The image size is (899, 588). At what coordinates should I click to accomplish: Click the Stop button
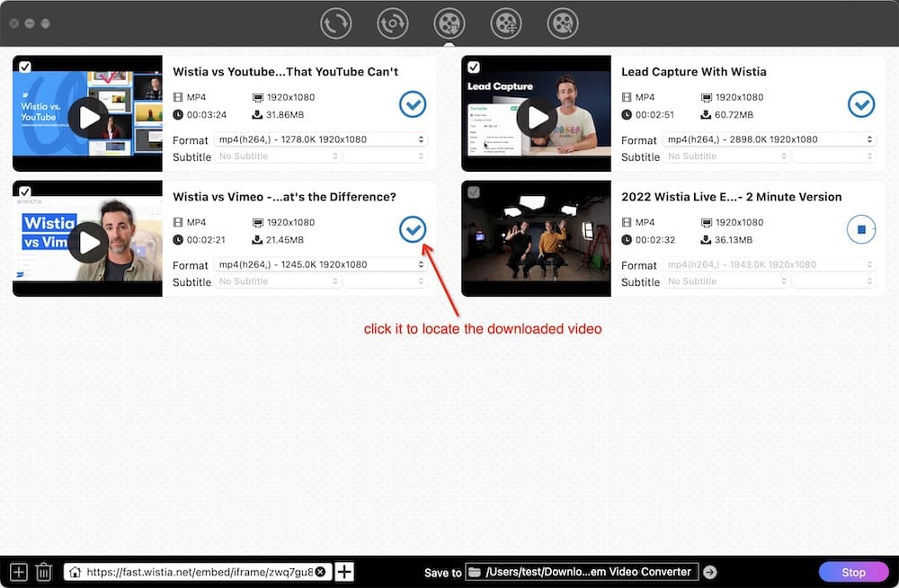click(x=854, y=572)
